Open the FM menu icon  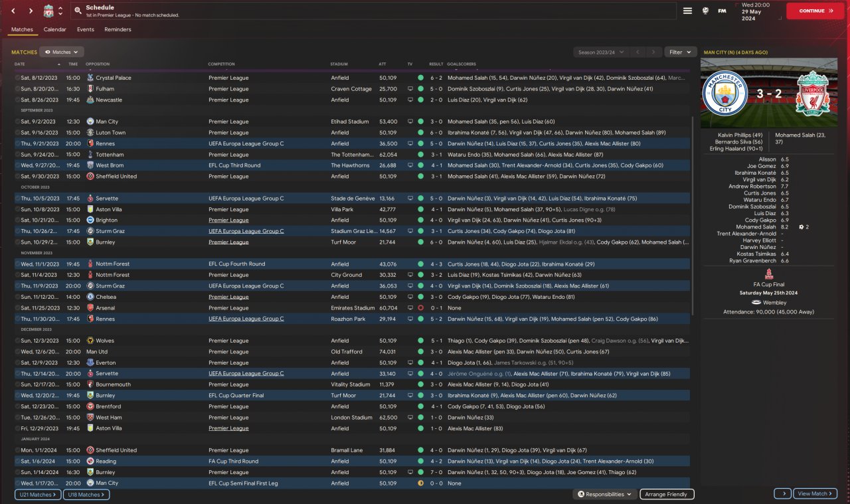(x=722, y=11)
